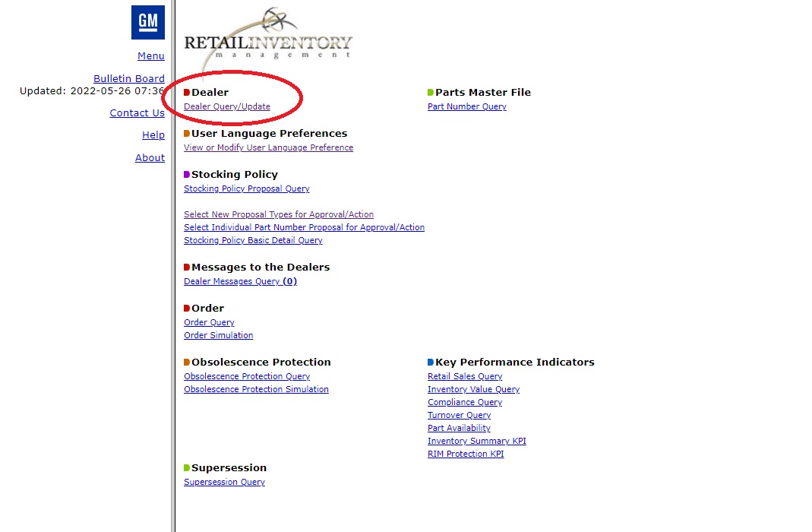Open Inventory Value Query
The width and height of the screenshot is (812, 532).
click(473, 389)
